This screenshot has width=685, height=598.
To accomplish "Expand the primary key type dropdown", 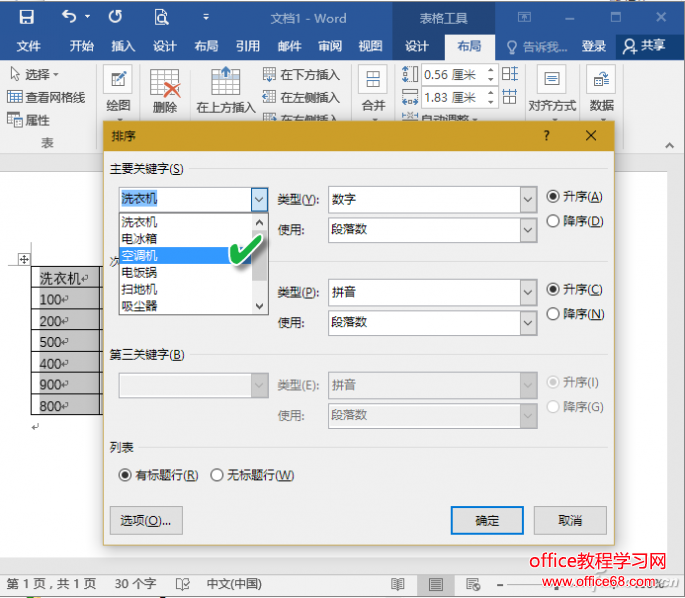I will [x=527, y=199].
